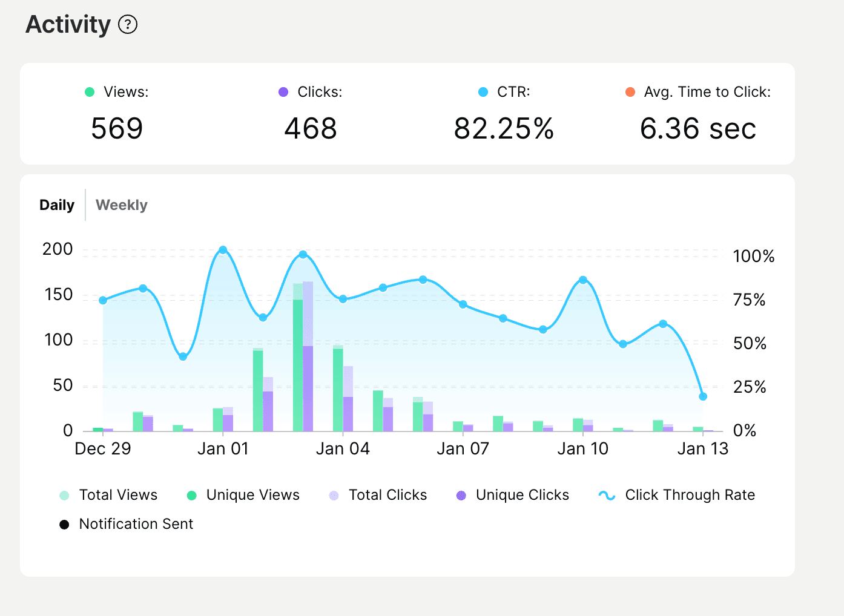Viewport: 844px width, 616px height.
Task: Click the blue CTR indicator dot
Action: 483,92
